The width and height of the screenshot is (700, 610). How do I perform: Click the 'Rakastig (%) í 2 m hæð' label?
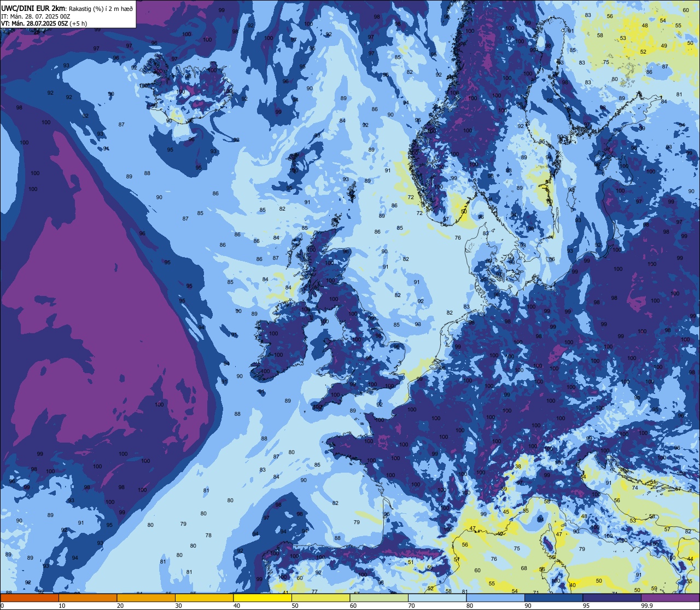point(101,9)
